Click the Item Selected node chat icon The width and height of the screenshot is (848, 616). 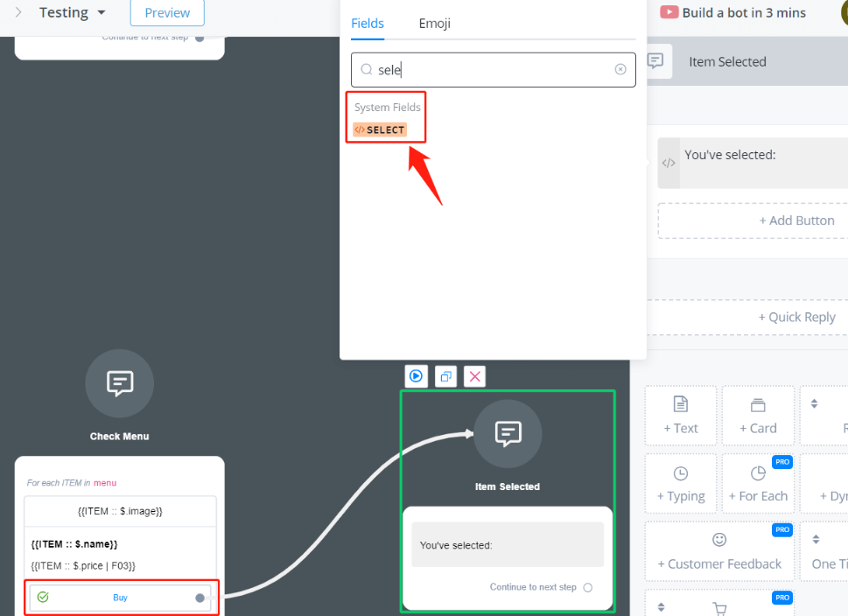point(508,433)
